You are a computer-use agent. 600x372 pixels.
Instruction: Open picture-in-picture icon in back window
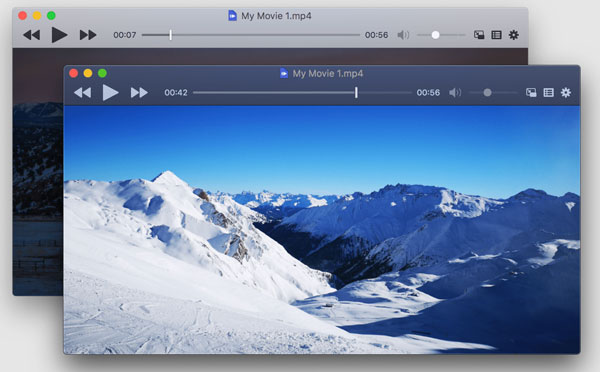tap(479, 35)
